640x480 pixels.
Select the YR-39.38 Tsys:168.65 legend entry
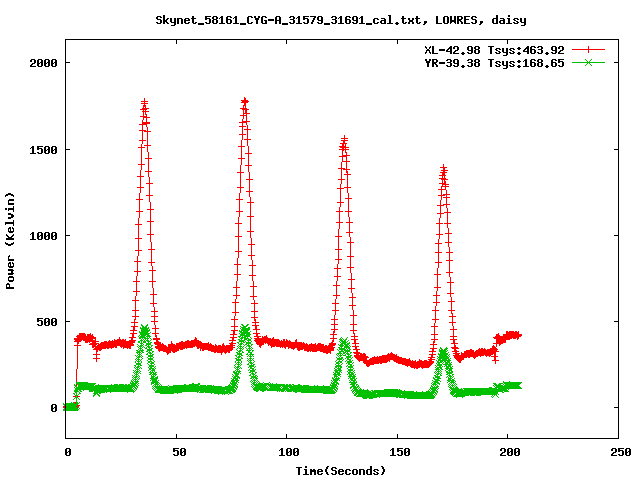(x=494, y=63)
